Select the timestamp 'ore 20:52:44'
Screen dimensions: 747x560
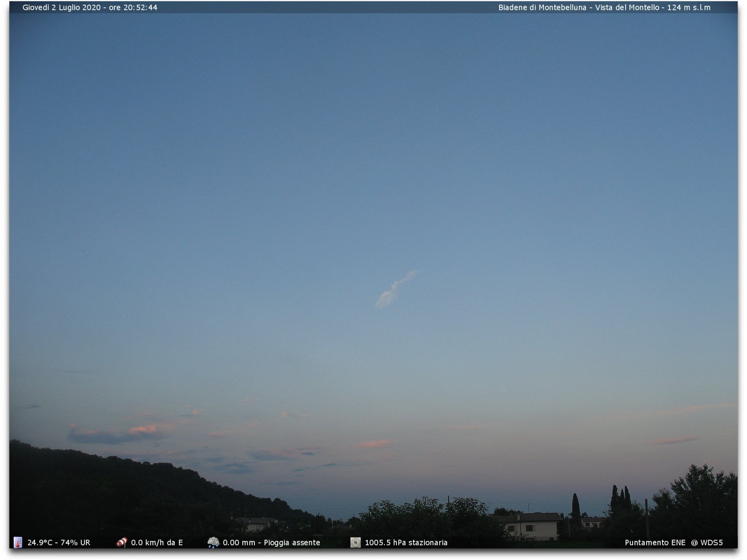click(133, 7)
